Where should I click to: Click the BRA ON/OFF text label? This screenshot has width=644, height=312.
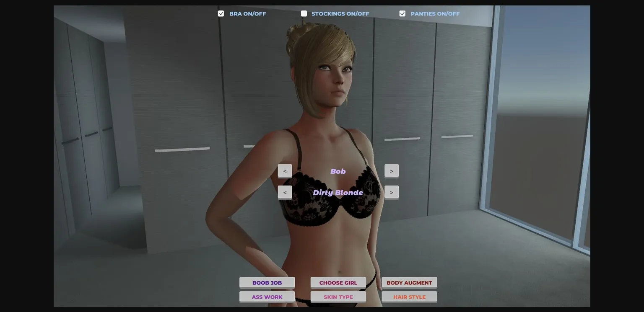coord(247,13)
